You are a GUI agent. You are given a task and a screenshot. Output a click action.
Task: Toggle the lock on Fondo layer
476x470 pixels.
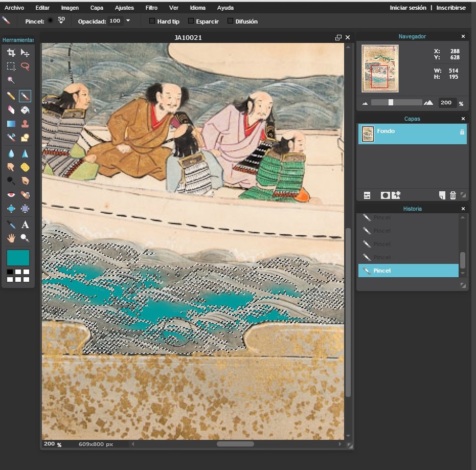point(462,132)
